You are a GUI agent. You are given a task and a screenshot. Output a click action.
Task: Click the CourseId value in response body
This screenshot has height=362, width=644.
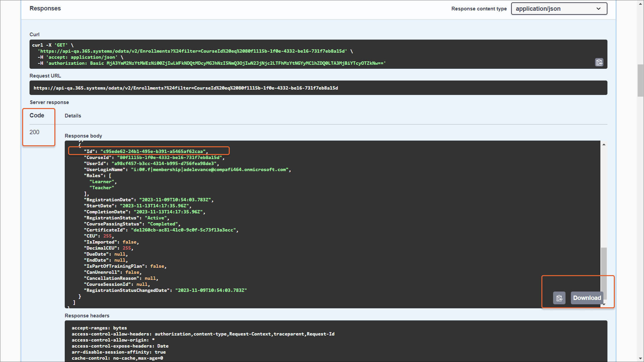point(169,157)
